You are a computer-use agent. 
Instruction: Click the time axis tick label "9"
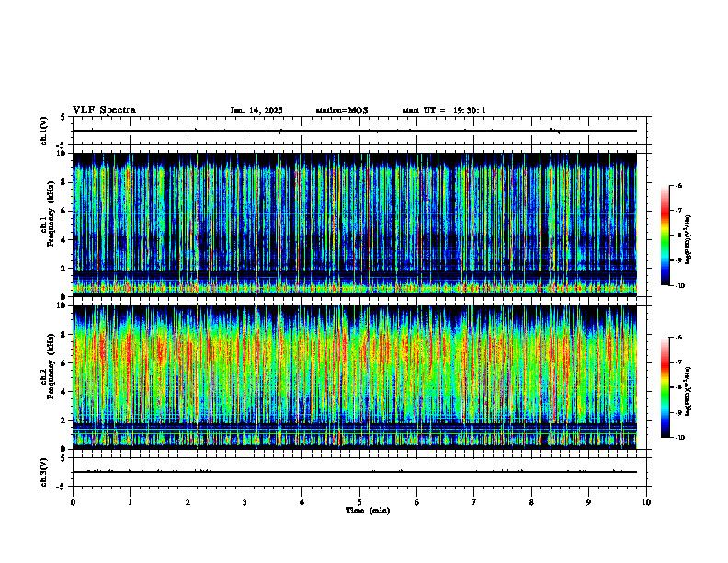coord(588,502)
